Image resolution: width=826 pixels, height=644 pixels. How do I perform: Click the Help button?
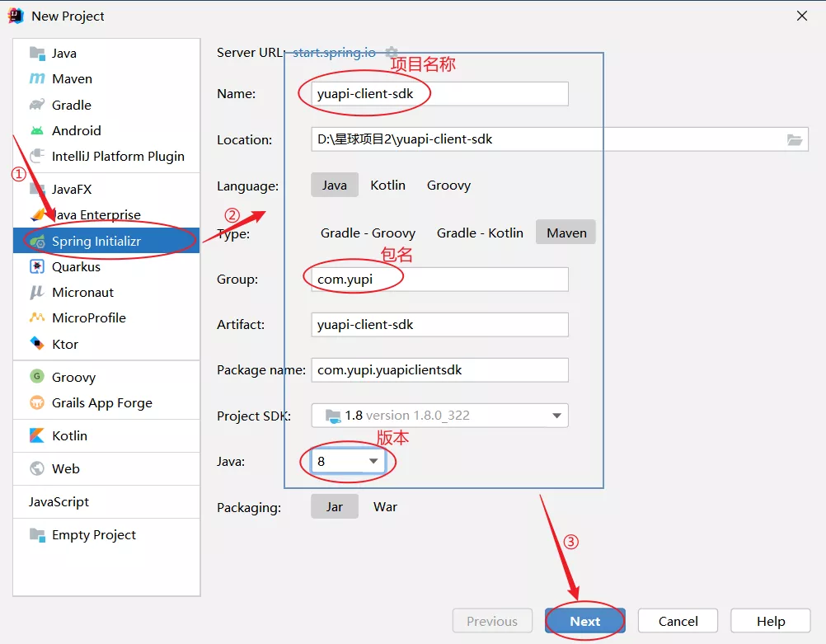[771, 621]
